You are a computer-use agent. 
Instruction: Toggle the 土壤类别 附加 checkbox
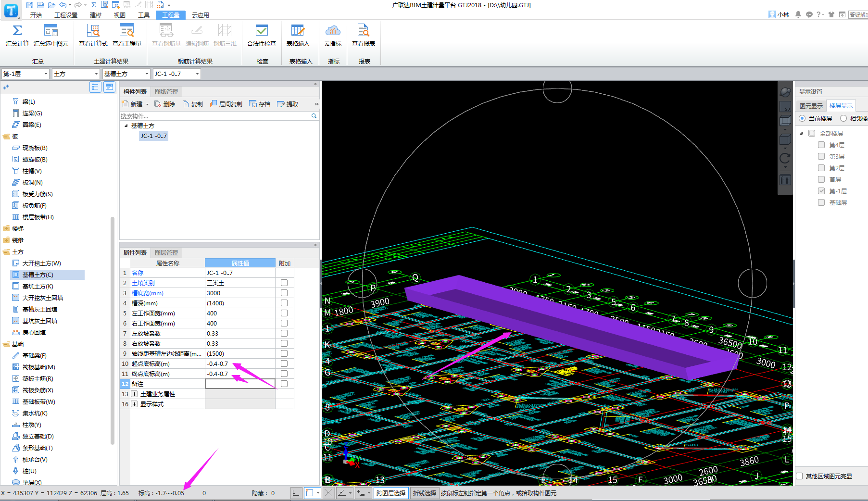click(284, 283)
